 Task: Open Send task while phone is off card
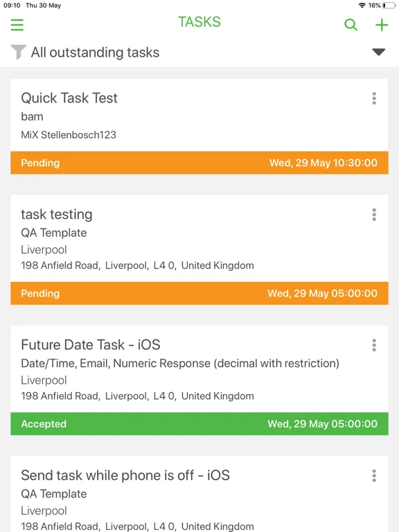pos(199,494)
